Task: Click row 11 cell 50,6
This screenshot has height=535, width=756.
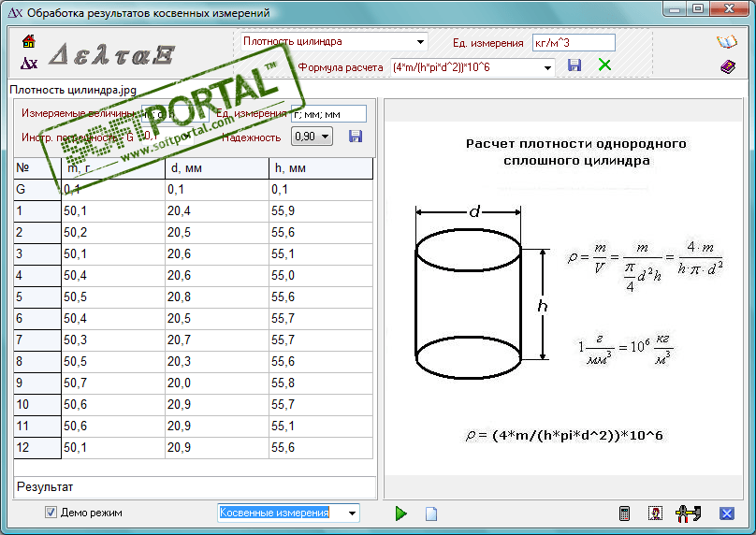Action: [113, 427]
